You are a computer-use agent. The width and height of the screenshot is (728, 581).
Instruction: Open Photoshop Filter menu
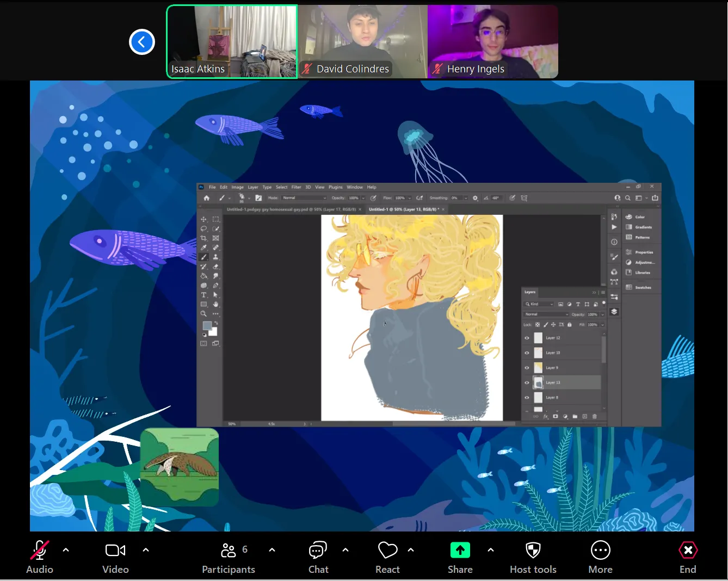point(296,187)
